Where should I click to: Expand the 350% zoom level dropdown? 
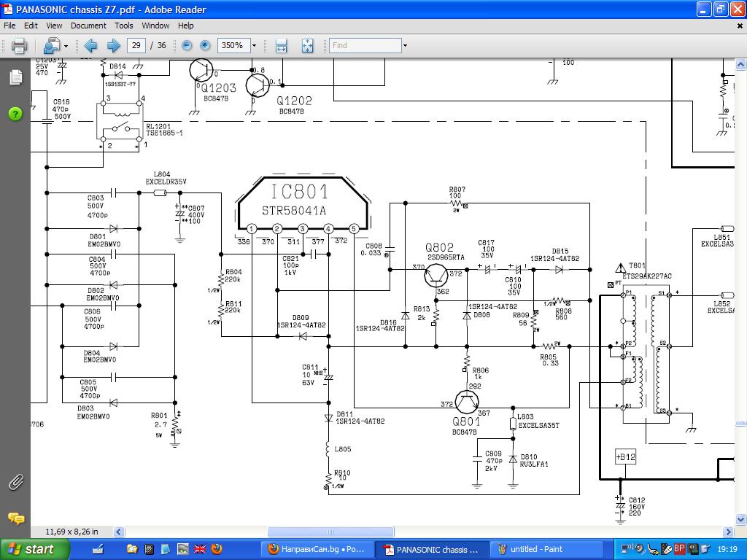[254, 45]
